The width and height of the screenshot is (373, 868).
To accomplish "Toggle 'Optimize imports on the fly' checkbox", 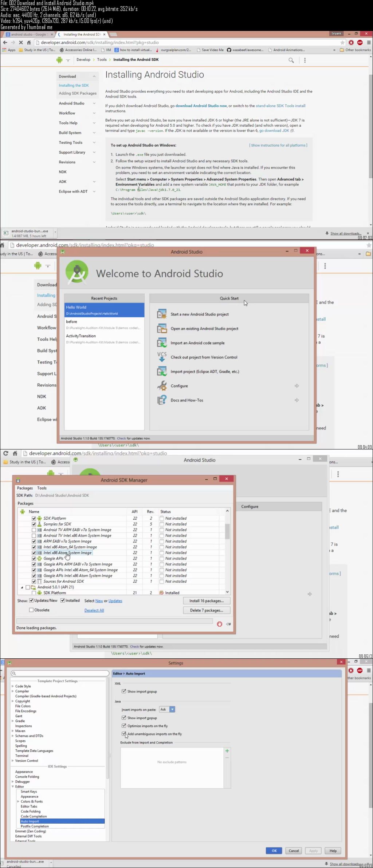I will [x=124, y=726].
